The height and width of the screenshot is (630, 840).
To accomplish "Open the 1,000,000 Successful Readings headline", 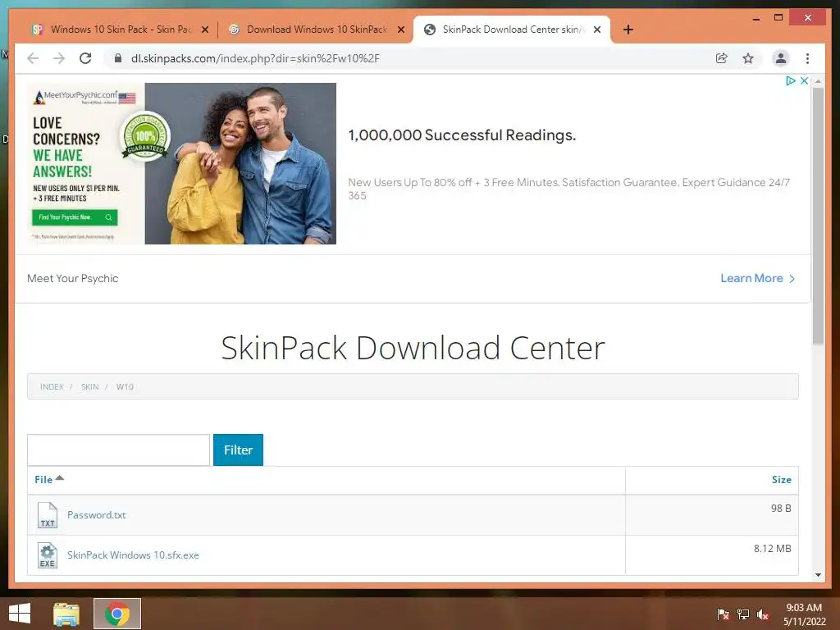I will (x=462, y=135).
